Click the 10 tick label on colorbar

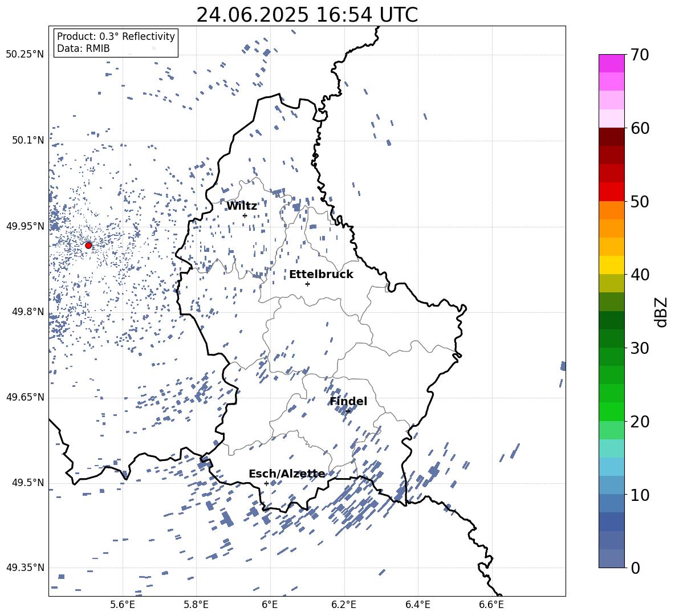[640, 495]
